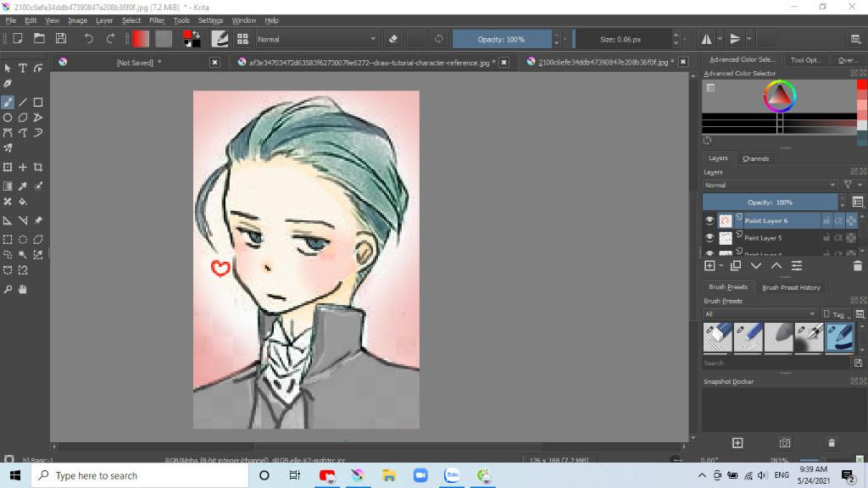
Task: Open the brush presets All tag dropdown
Action: [760, 313]
